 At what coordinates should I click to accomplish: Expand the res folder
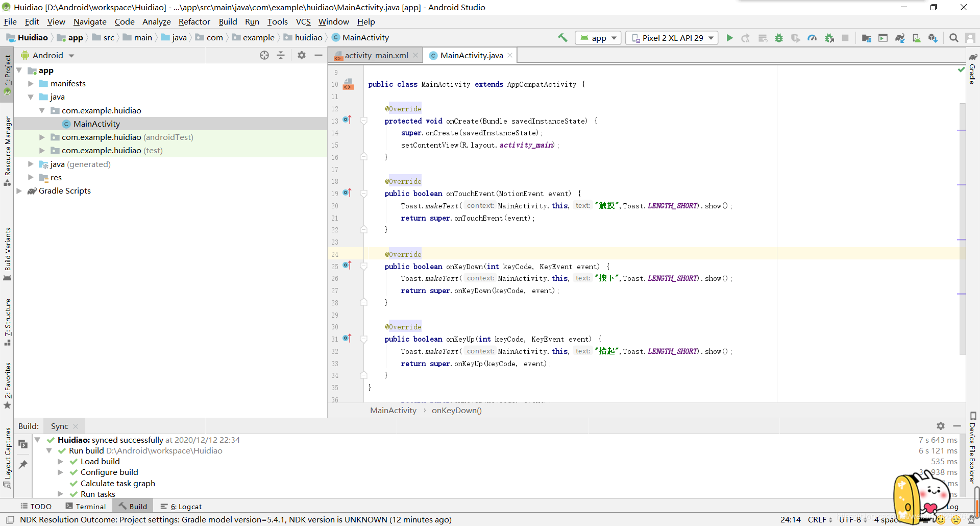31,178
